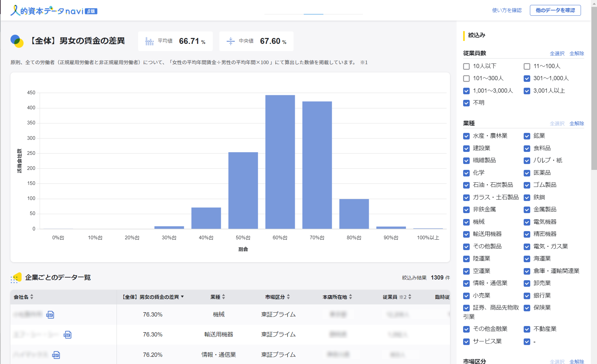Click the 60%台 histogram bar

[x=280, y=162]
